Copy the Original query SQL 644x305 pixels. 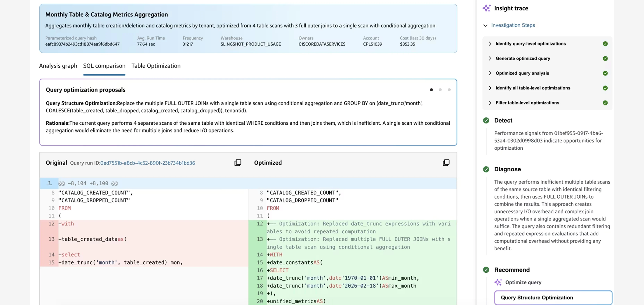238,163
